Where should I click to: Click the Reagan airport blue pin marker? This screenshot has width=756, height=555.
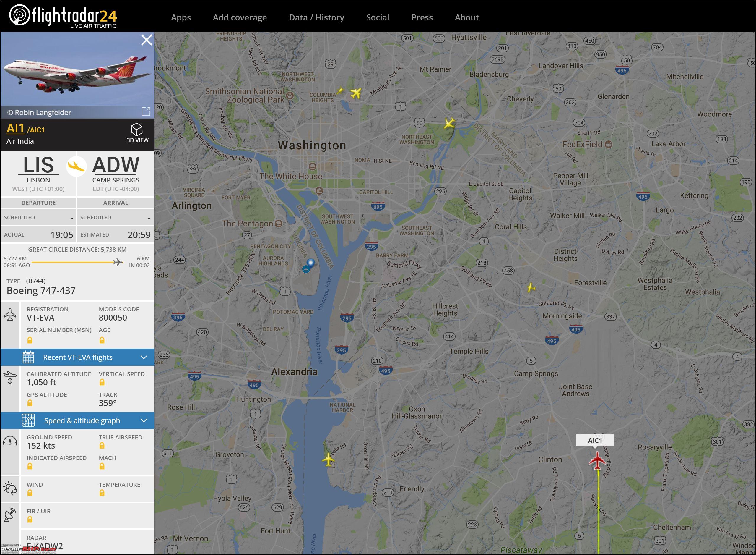310,263
